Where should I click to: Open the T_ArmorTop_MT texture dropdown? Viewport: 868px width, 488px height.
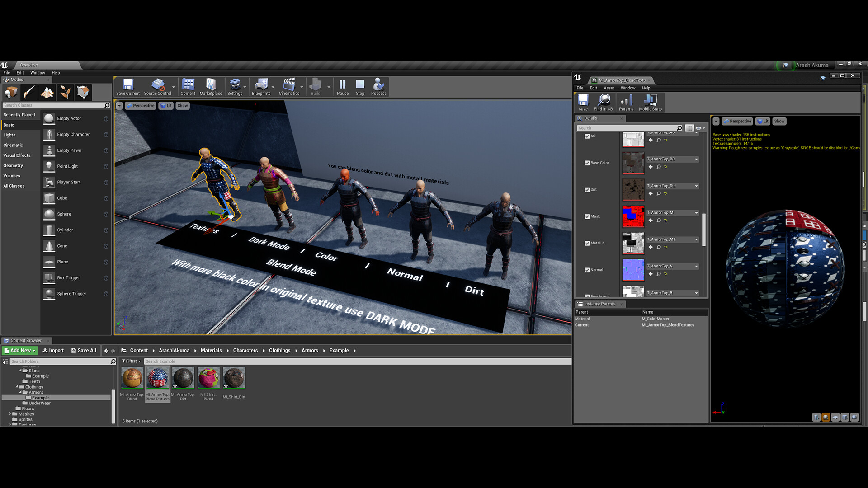point(673,239)
